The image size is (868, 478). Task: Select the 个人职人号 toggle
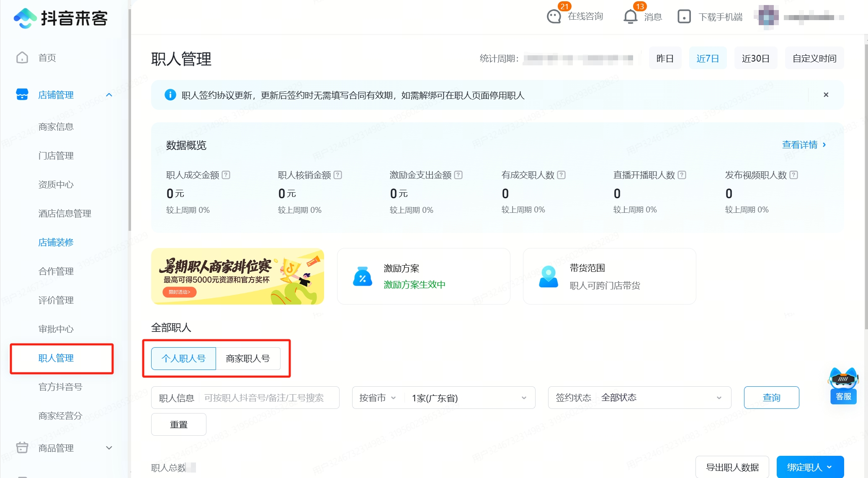click(183, 359)
